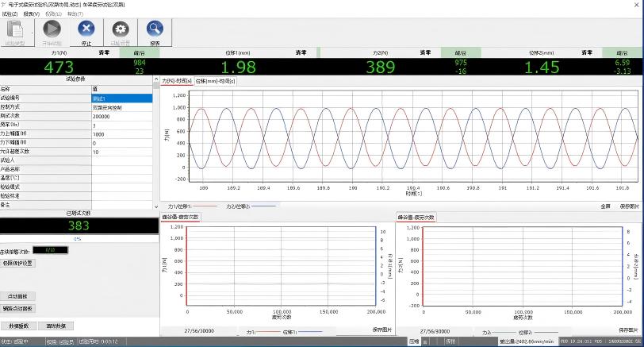Viewport: 644px width, 347px height.
Task: Open the 试验(Z) menu
Action: pyautogui.click(x=10, y=13)
